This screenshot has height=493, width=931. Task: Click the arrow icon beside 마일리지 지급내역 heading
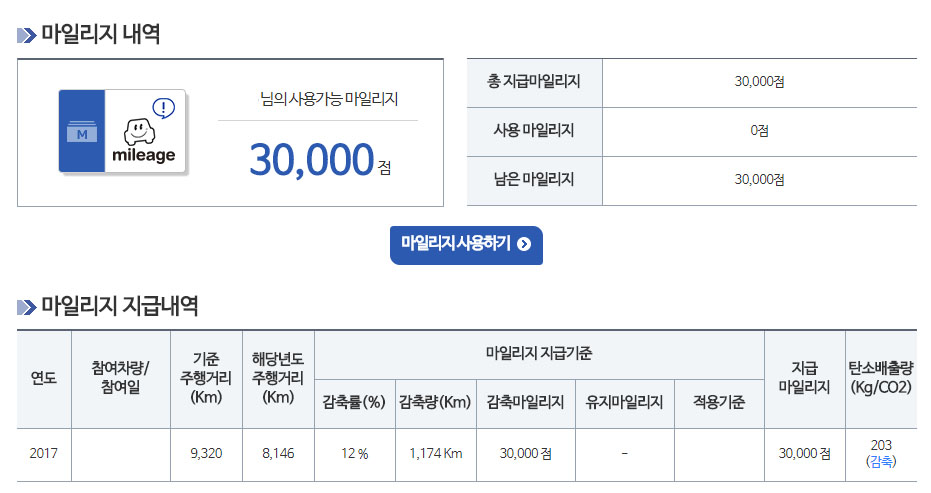tap(27, 307)
